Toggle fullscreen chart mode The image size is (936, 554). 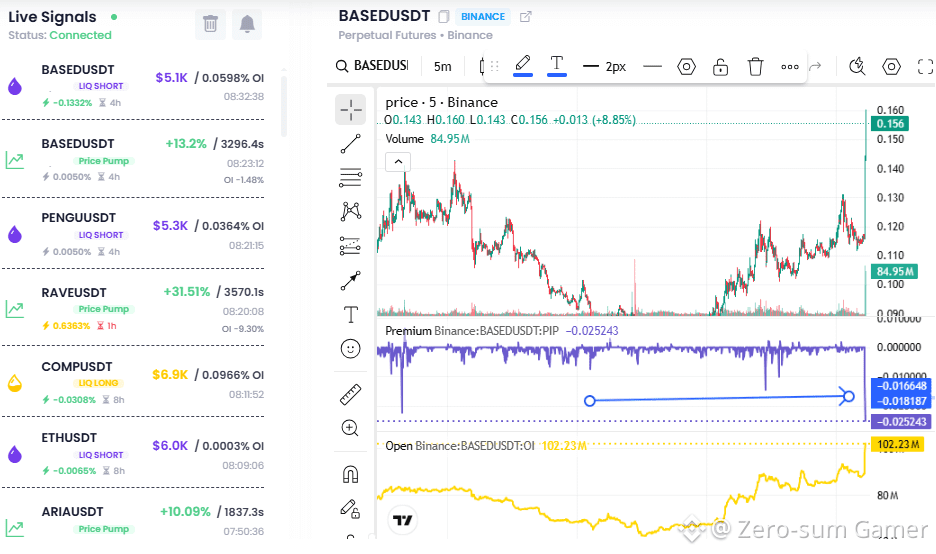[925, 66]
